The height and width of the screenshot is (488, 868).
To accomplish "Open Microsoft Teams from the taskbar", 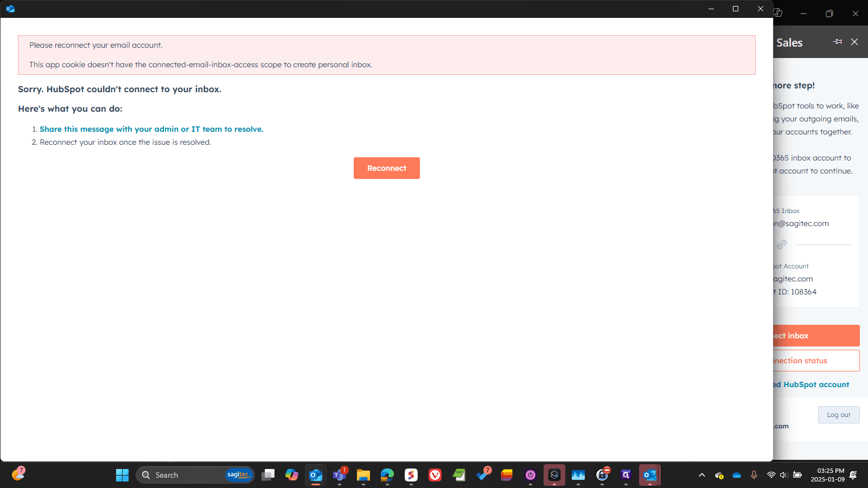I will tap(340, 475).
